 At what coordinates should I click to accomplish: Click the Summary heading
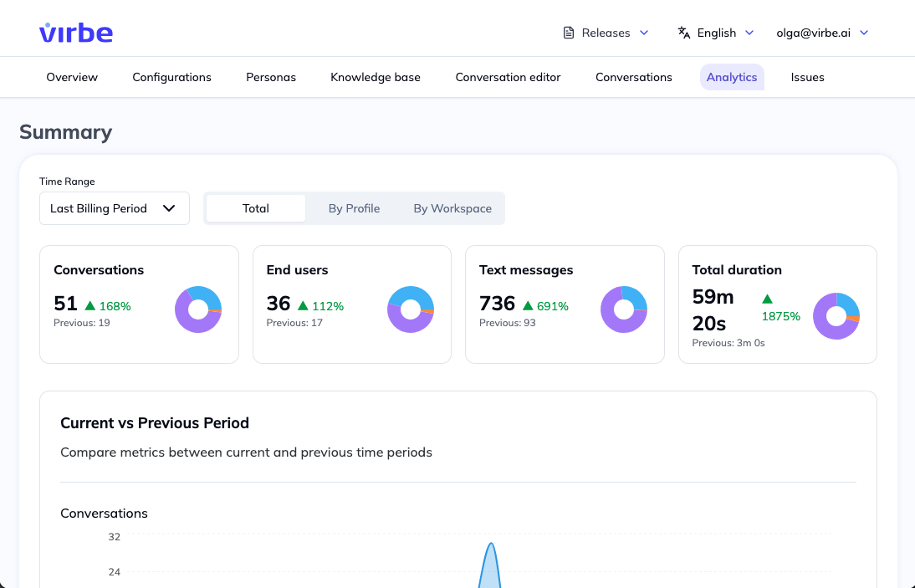click(66, 132)
